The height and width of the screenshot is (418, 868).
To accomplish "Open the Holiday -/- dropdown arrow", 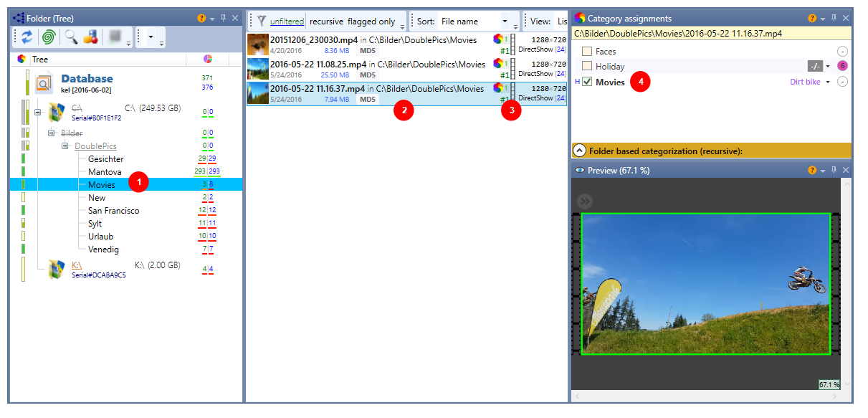I will point(827,66).
